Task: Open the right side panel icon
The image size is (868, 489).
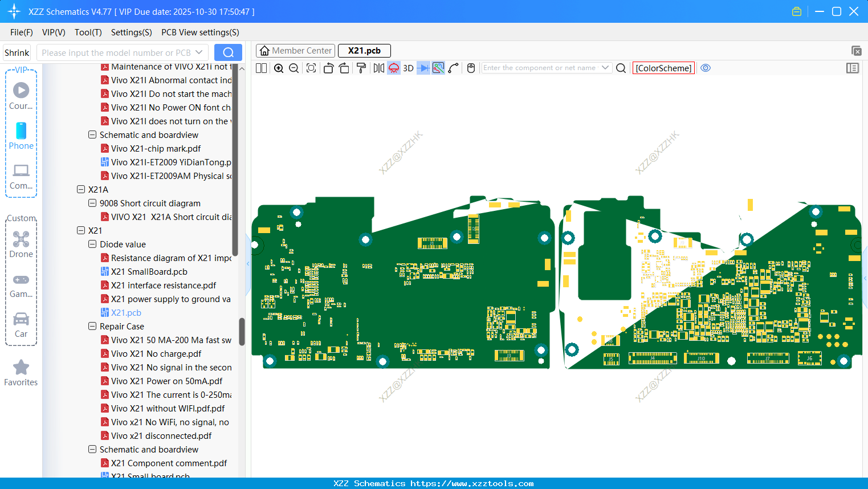Action: tap(853, 68)
